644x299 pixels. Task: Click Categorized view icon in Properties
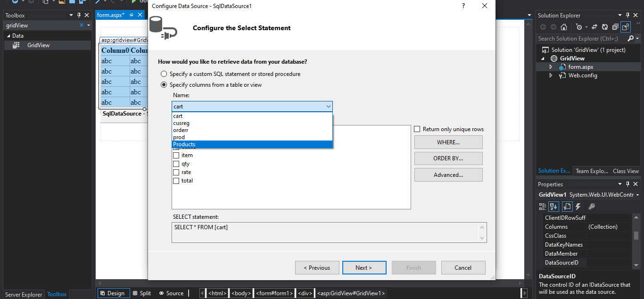point(543,207)
